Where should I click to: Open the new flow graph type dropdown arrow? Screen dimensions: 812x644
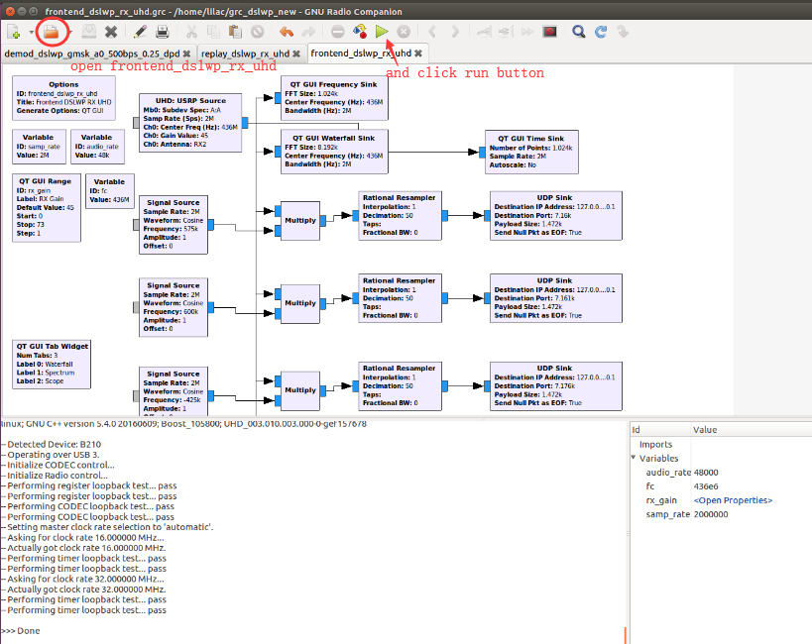31,32
